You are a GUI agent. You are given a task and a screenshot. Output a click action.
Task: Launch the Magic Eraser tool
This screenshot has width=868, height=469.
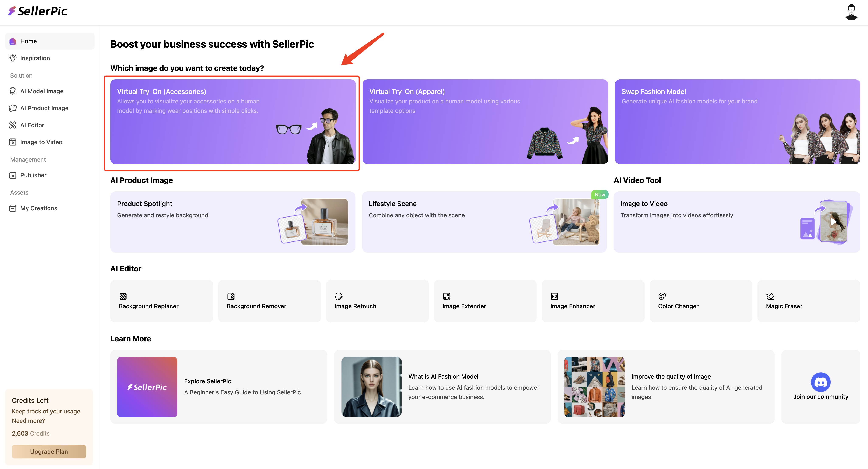tap(809, 301)
